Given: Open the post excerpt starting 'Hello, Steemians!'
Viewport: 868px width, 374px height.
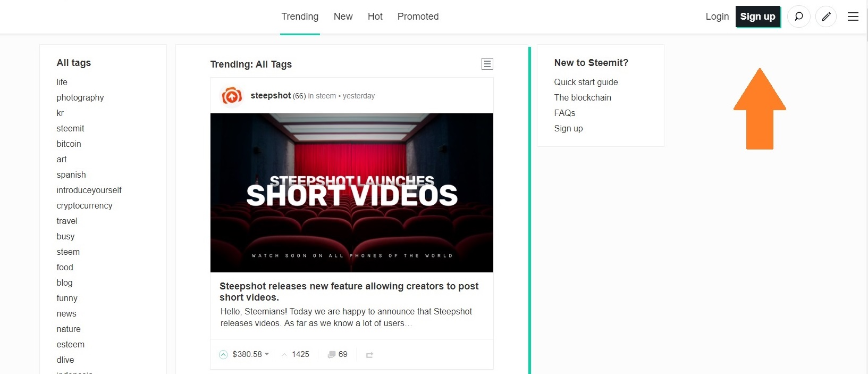Looking at the screenshot, I should [346, 317].
